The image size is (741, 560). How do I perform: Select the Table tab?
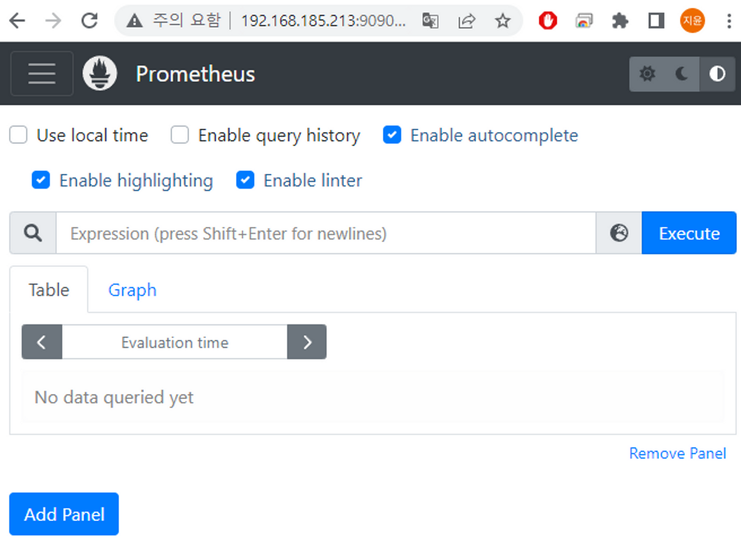point(49,290)
